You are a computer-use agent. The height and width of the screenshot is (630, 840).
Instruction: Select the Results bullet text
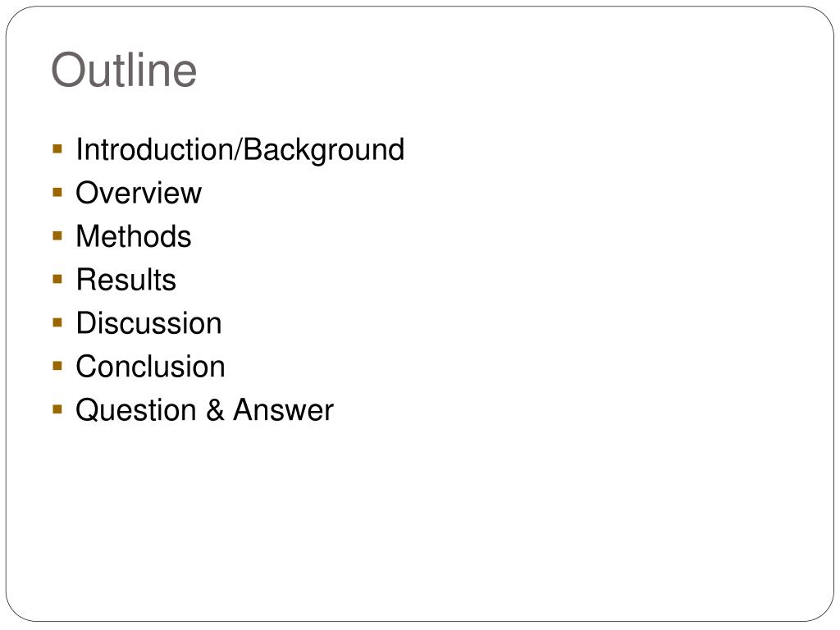126,279
